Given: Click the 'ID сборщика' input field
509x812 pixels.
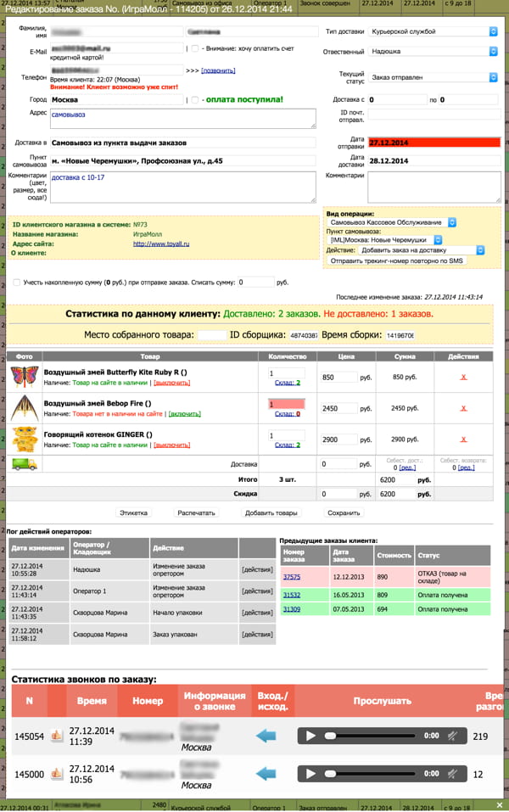Looking at the screenshot, I should point(304,335).
